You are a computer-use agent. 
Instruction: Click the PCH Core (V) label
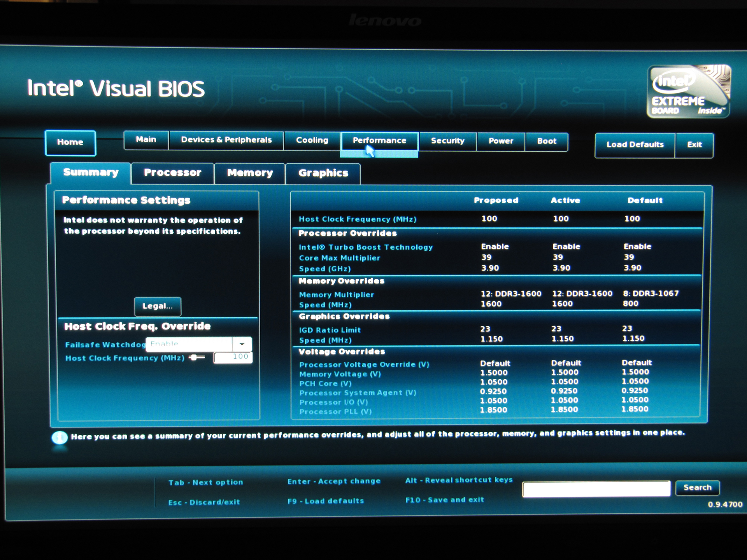coord(325,384)
